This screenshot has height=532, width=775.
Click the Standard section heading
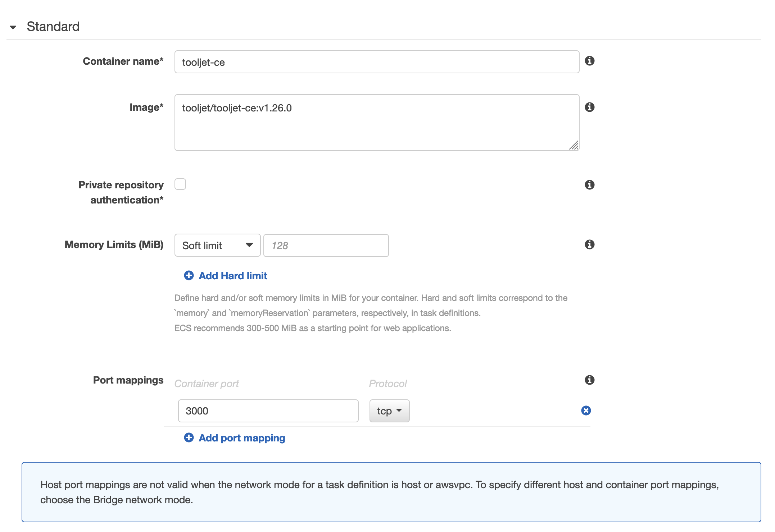(x=53, y=27)
